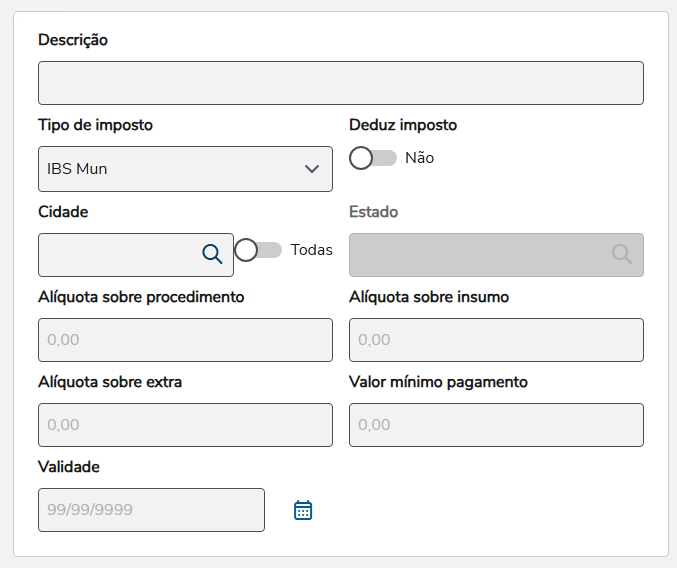Screen dimensions: 677x568
Task: Select the Alíquota sobre procedimento field
Action: tap(185, 340)
